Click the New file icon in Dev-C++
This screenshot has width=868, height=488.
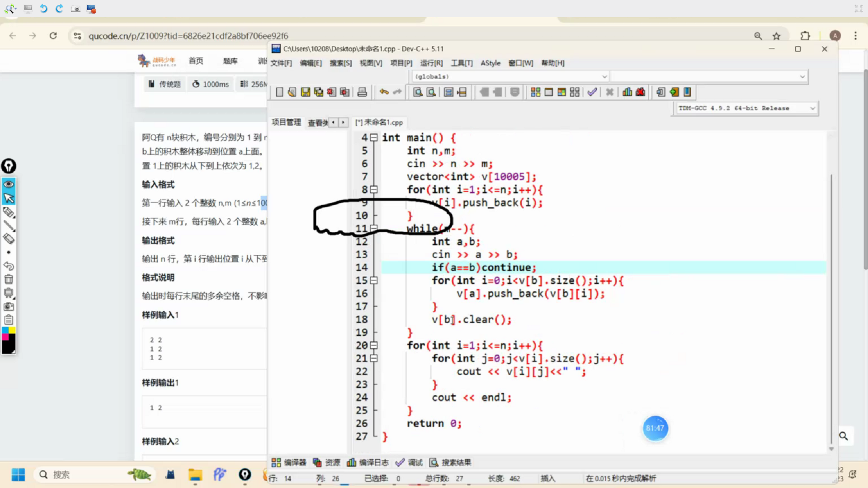pos(279,92)
